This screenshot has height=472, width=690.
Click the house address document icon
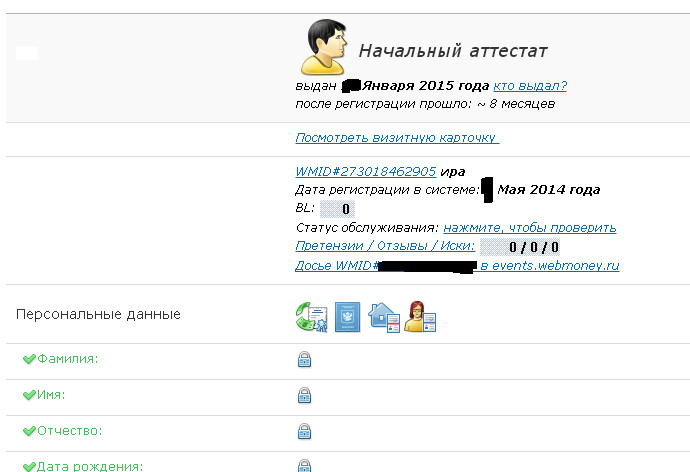[x=384, y=317]
